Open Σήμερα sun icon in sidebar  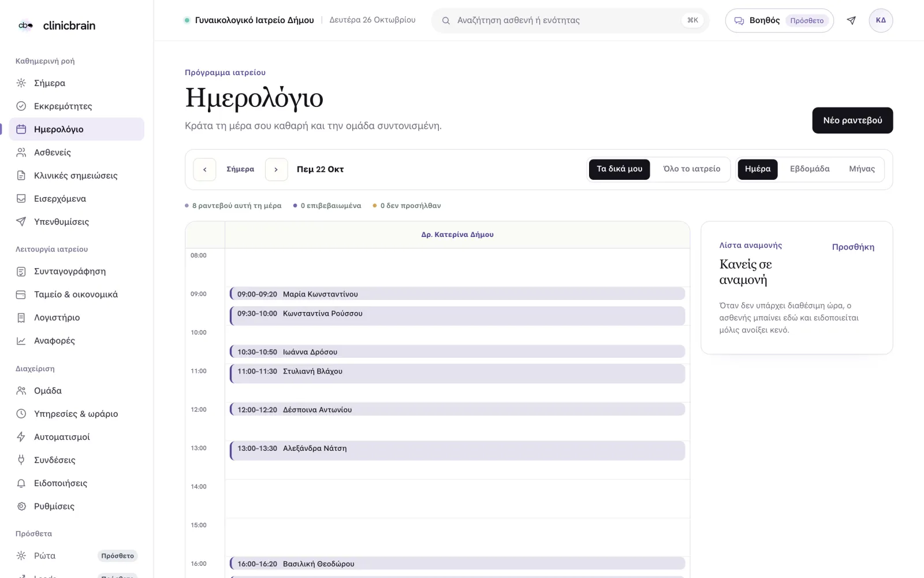pos(21,83)
